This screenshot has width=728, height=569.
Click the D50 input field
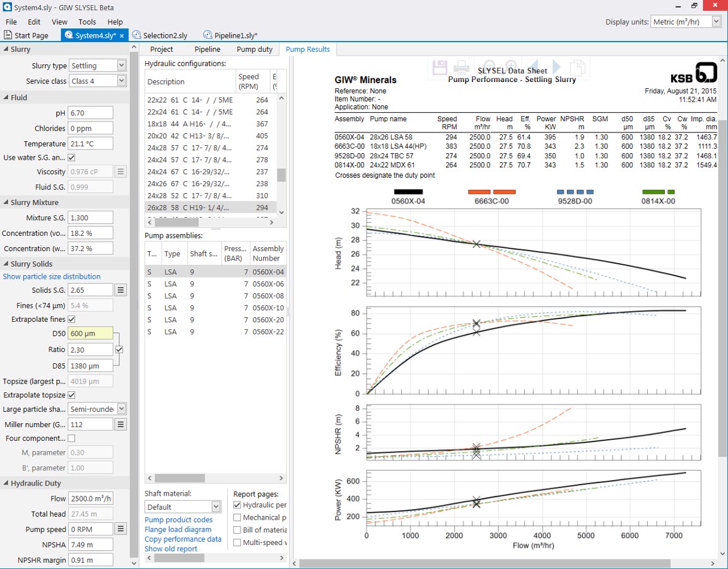[90, 333]
